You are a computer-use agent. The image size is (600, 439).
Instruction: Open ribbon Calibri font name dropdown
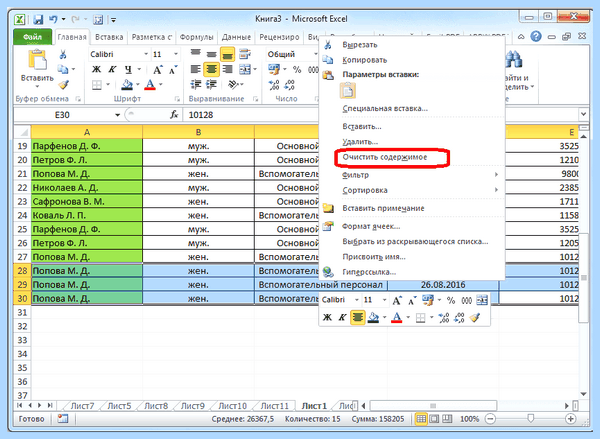pos(146,54)
